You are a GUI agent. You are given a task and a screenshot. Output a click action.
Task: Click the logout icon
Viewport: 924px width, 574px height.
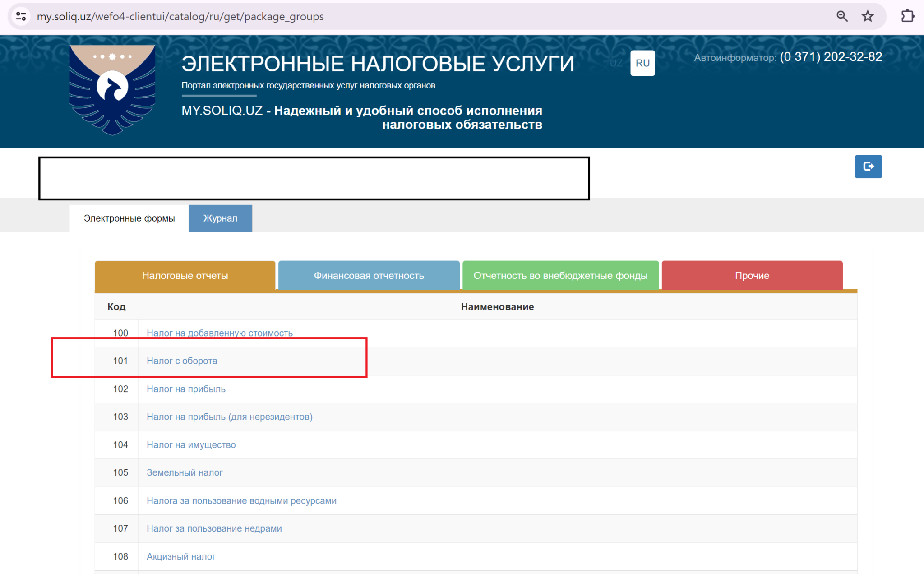click(x=868, y=167)
